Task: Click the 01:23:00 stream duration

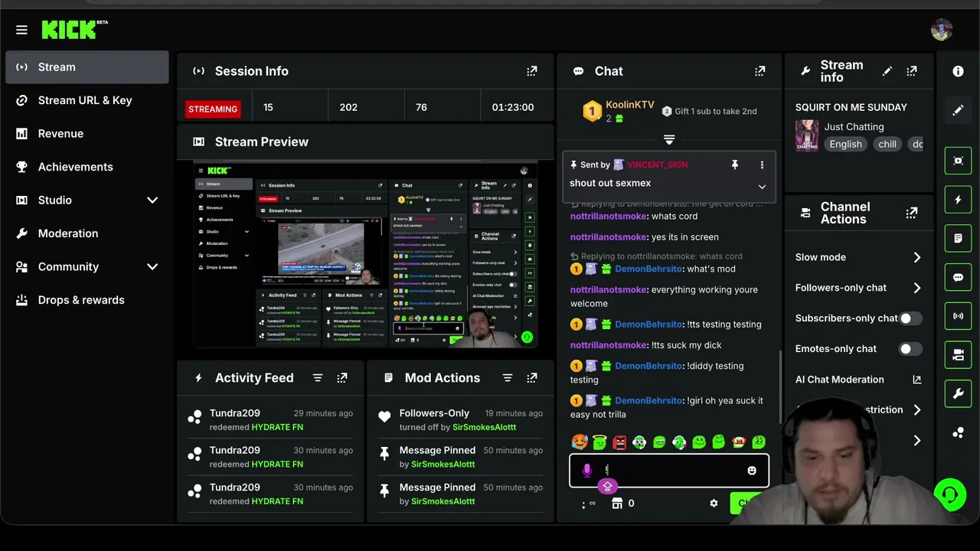Action: (x=513, y=108)
